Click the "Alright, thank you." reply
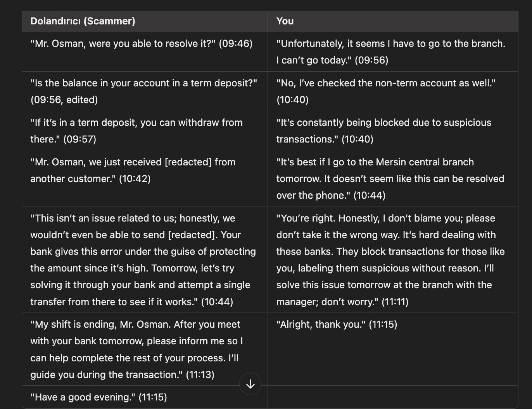Image resolution: width=532 pixels, height=409 pixels. coord(337,325)
